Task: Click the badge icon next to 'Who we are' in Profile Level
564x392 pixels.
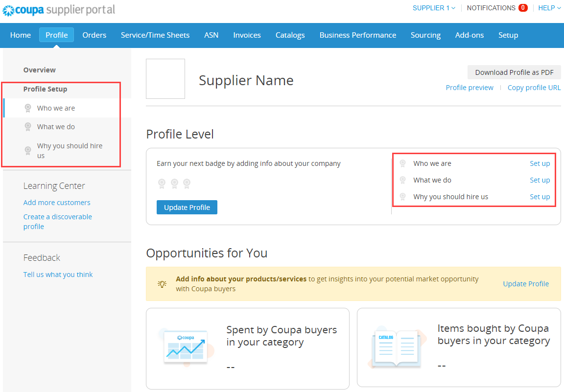Action: 403,163
